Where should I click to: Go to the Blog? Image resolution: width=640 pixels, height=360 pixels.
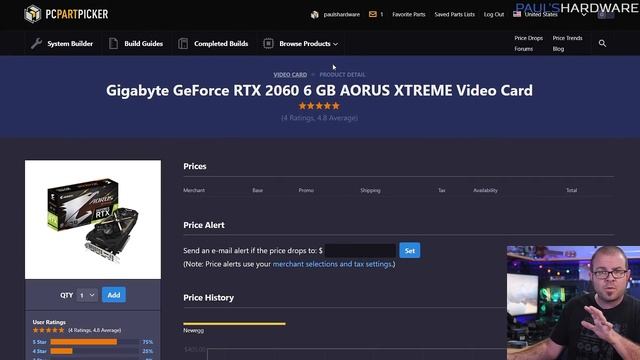click(x=558, y=49)
